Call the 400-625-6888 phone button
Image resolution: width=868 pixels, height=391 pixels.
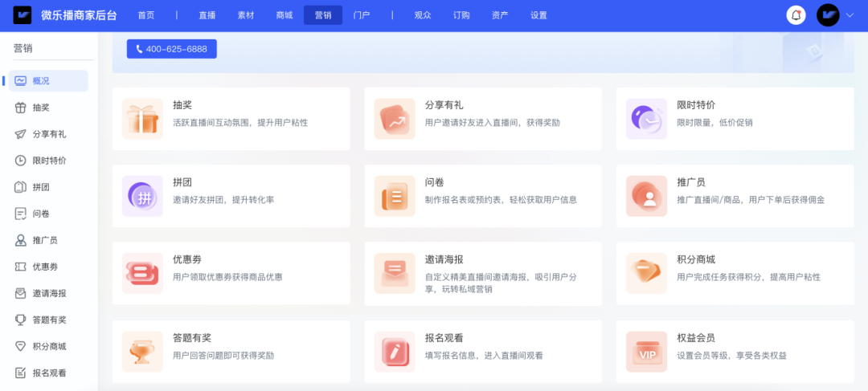[171, 49]
